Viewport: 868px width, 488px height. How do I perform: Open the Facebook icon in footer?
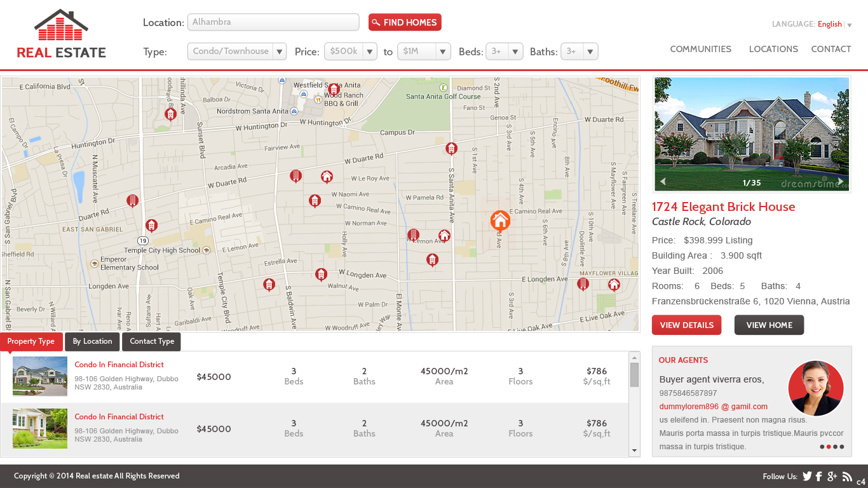(819, 476)
